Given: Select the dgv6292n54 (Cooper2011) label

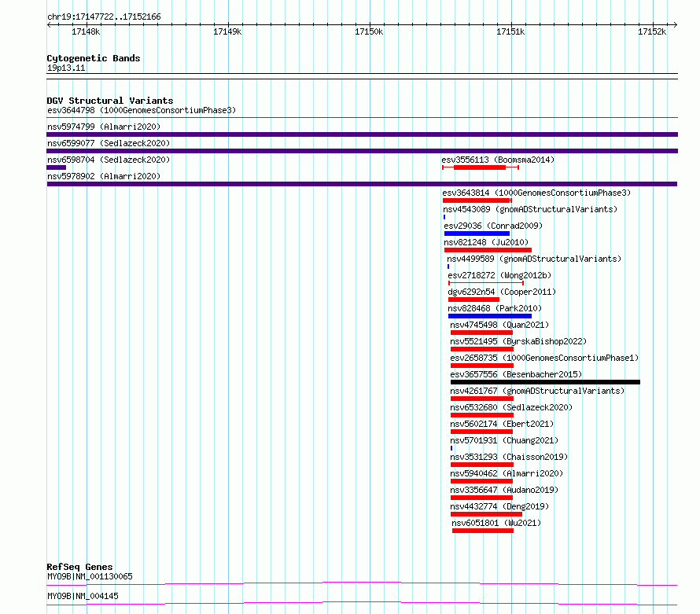Looking at the screenshot, I should 502,292.
